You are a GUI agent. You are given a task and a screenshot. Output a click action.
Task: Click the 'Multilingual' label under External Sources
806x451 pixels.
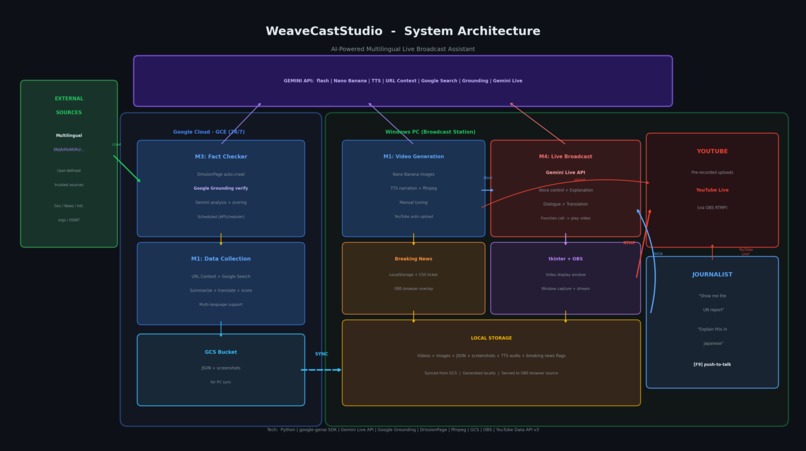point(69,135)
